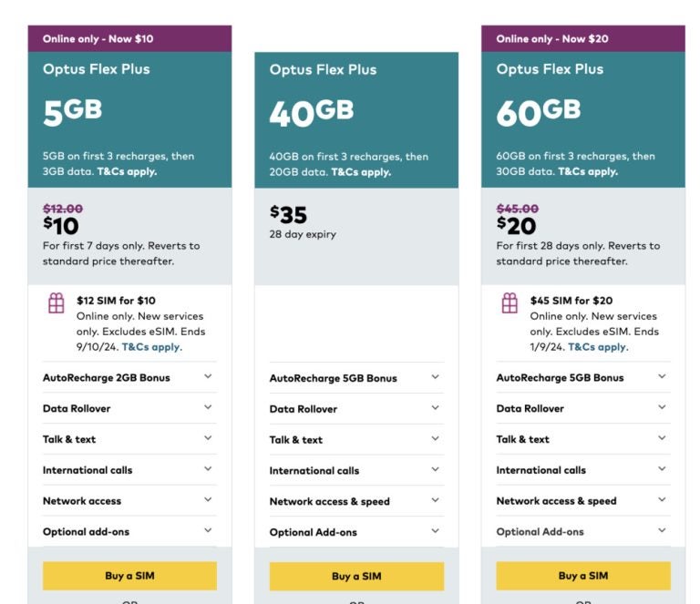The width and height of the screenshot is (700, 604).
Task: Click the gift icon on the 60GB plan
Action: (x=510, y=303)
